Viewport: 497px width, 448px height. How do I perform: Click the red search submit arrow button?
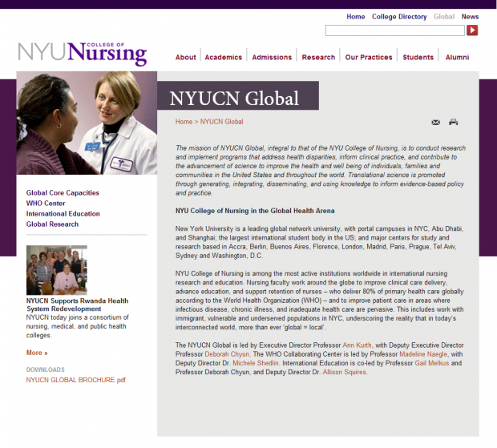(x=472, y=30)
